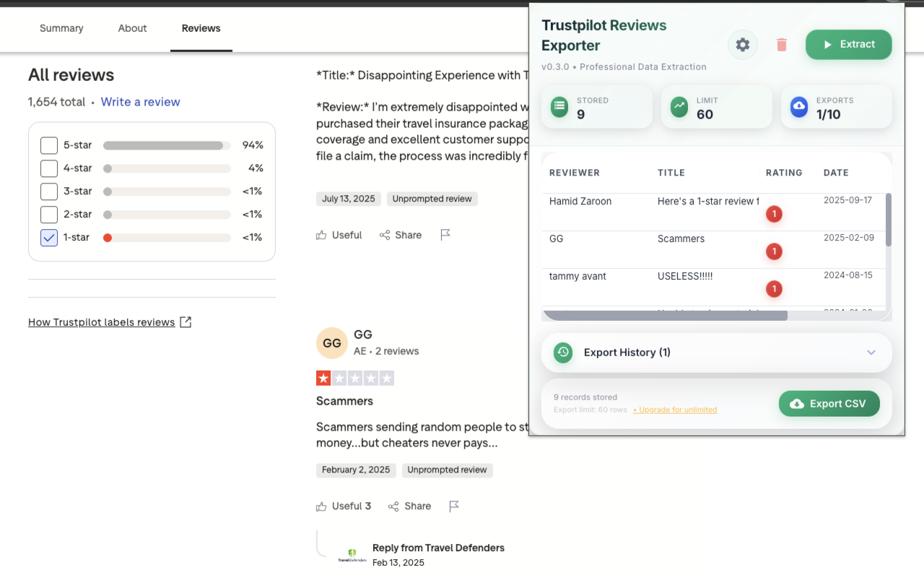
Task: Switch to the Summary tab
Action: click(x=61, y=28)
